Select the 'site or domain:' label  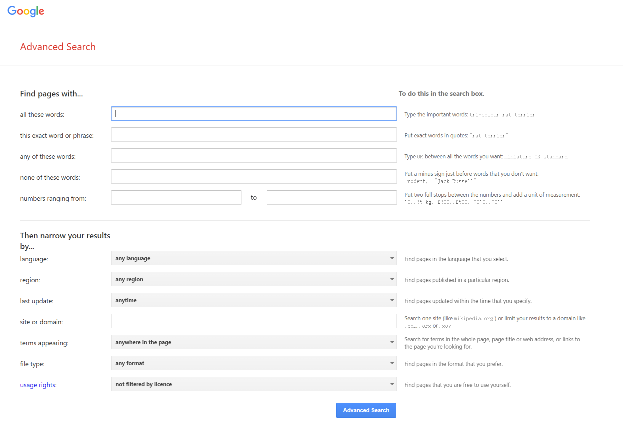tap(41, 322)
